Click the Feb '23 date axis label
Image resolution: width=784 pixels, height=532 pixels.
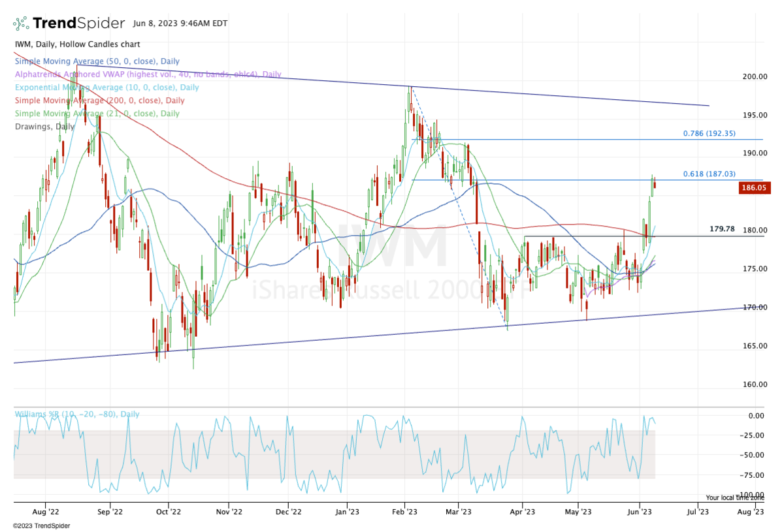[x=405, y=512]
